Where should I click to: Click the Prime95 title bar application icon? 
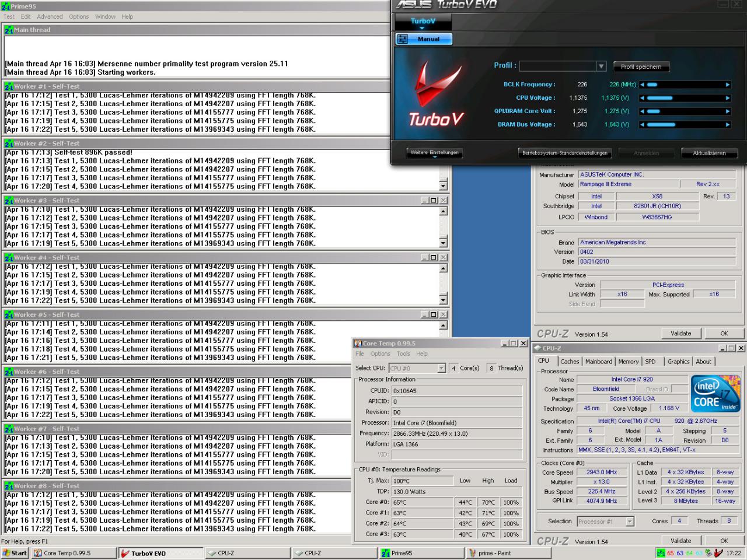pos(6,6)
